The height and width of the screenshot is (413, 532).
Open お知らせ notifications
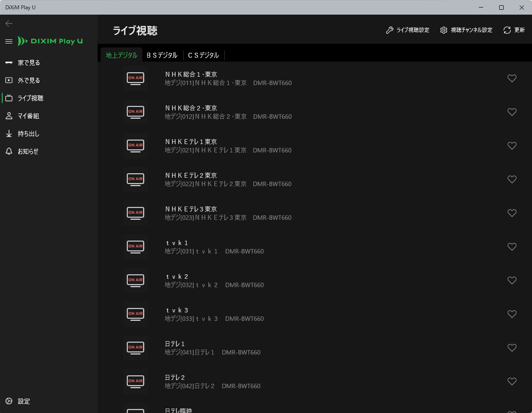[28, 152]
